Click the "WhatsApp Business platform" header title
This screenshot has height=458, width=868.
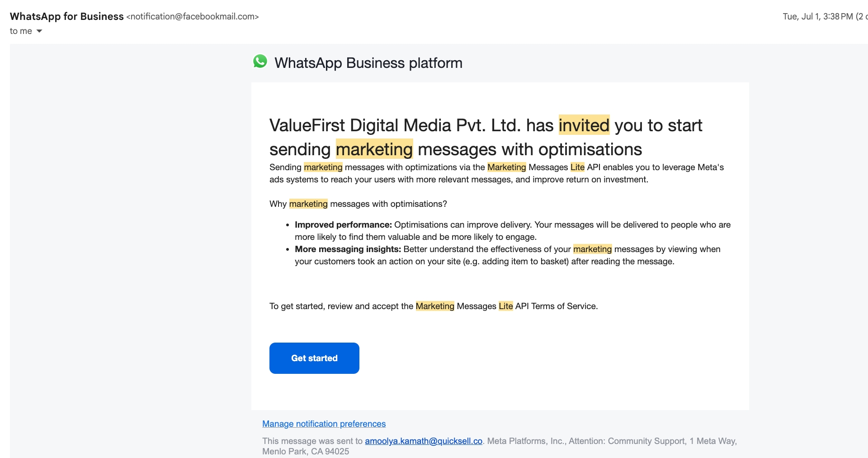coord(368,63)
